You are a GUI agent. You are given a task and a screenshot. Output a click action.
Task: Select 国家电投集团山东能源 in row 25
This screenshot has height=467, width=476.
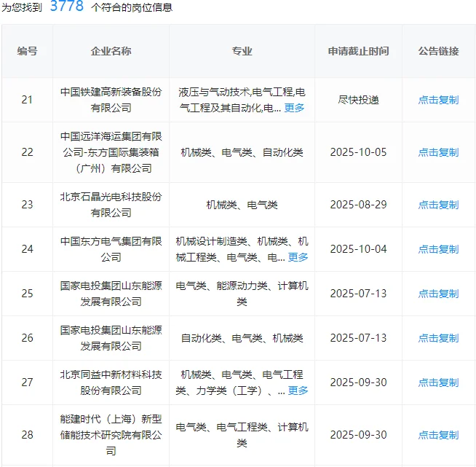(x=111, y=294)
